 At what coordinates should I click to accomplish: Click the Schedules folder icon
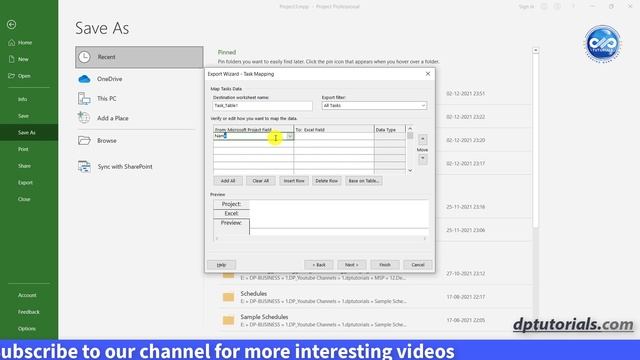(x=229, y=297)
